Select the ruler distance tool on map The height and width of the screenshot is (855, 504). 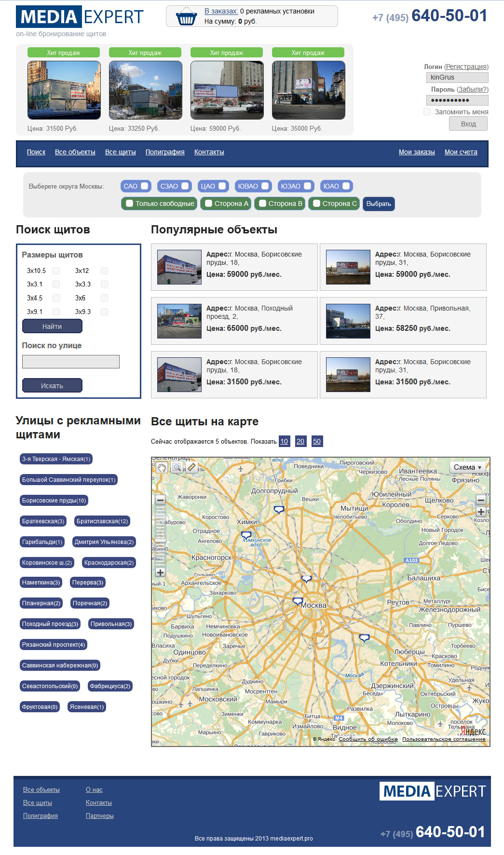(x=192, y=467)
